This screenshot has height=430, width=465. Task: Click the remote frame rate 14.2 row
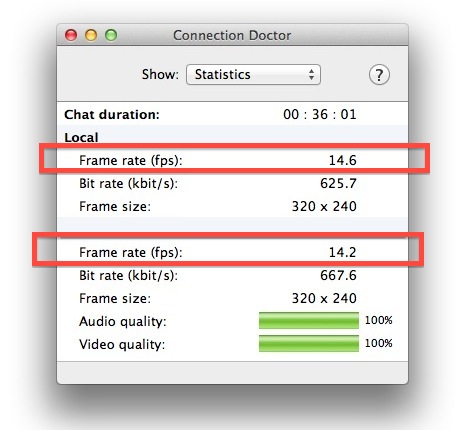pos(232,252)
